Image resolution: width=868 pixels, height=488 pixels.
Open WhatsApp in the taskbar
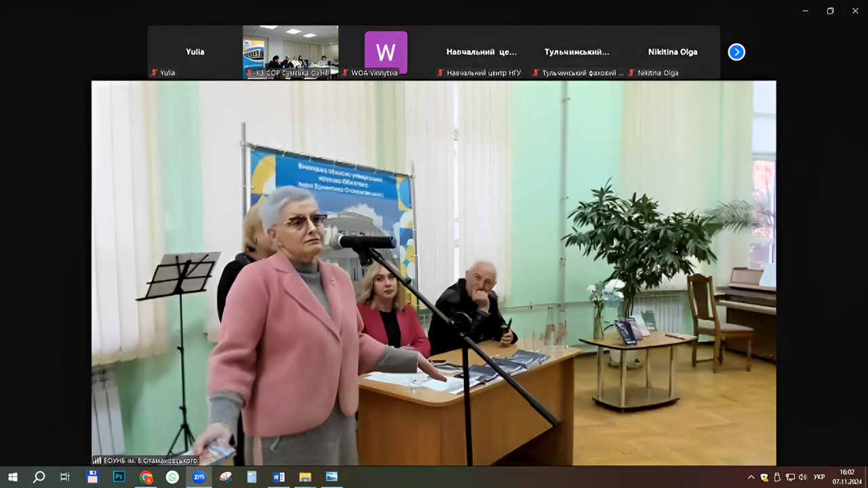[172, 476]
